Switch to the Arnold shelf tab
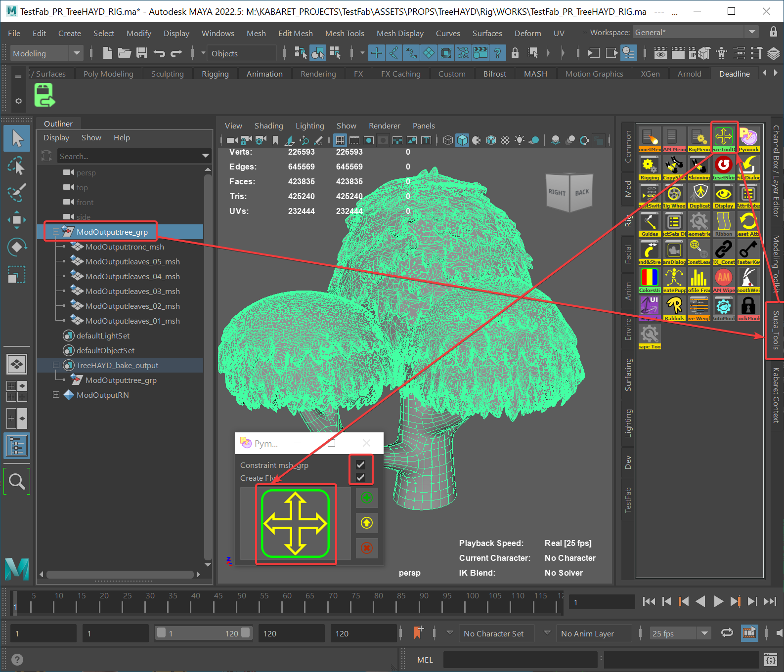The width and height of the screenshot is (784, 672). (x=689, y=74)
